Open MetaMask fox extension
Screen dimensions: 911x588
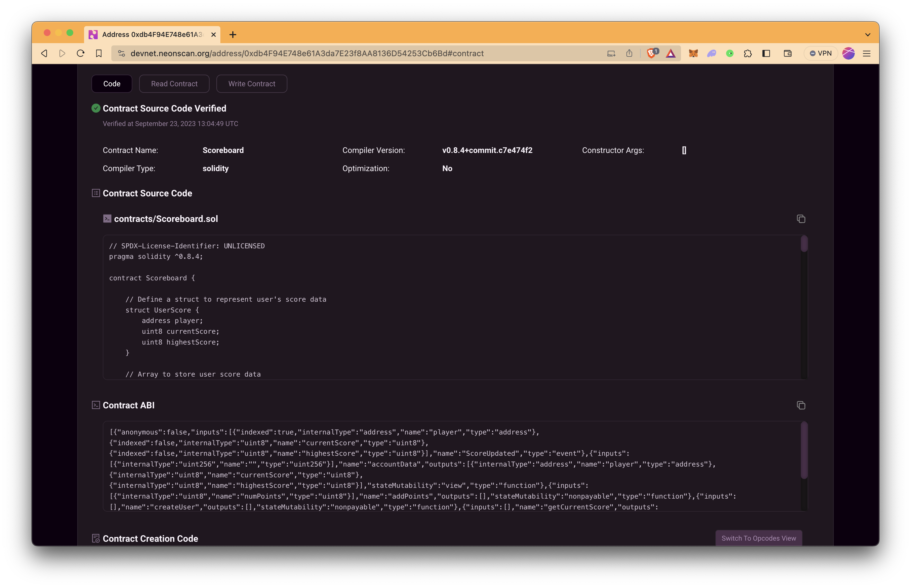click(x=693, y=53)
